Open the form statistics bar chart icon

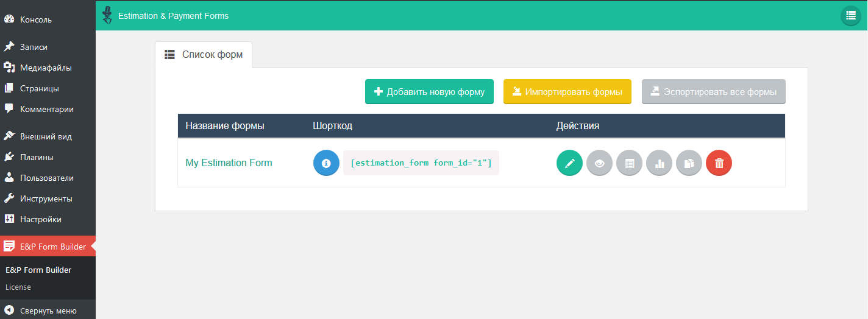pyautogui.click(x=659, y=163)
